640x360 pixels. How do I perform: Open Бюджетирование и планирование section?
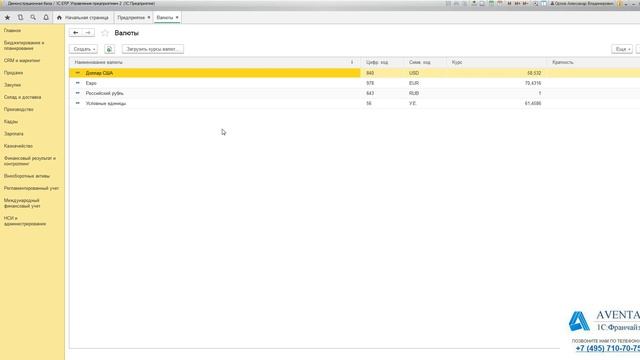click(24, 45)
